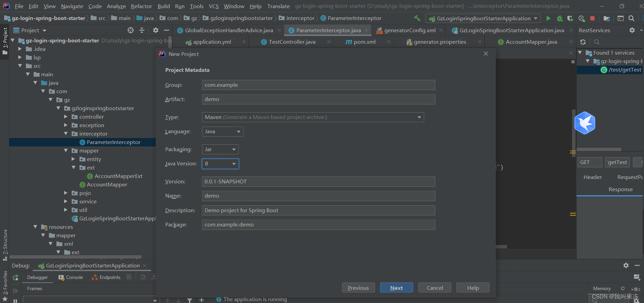Expand the pojo package
This screenshot has height=303, width=644.
pos(66,193)
